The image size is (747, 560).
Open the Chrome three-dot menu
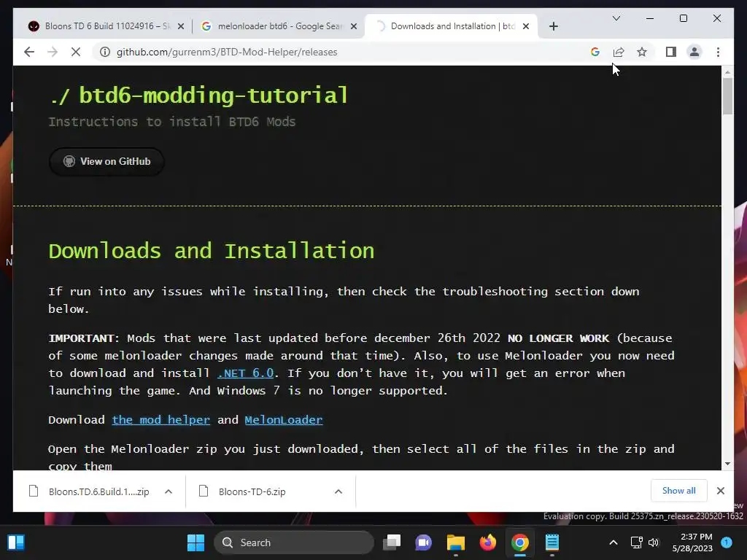tap(718, 52)
